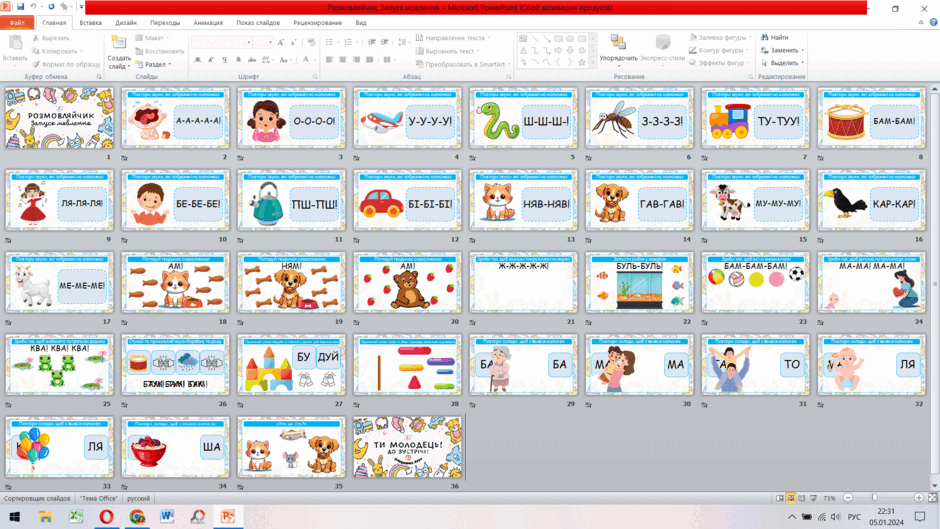
Task: Switch to Показ слайдов tab
Action: coord(258,23)
